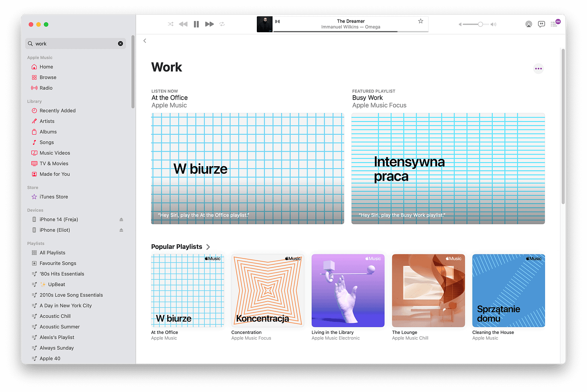Open the Intensywna praca featured artwork
The width and height of the screenshot is (587, 392).
[x=448, y=169]
